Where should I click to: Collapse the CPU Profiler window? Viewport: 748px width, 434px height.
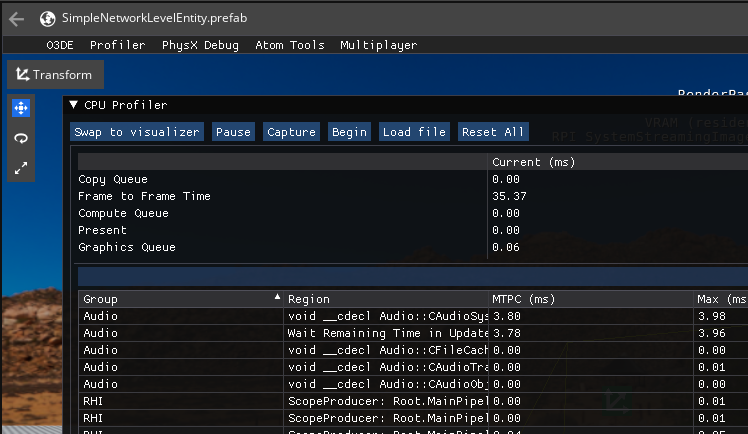click(74, 105)
